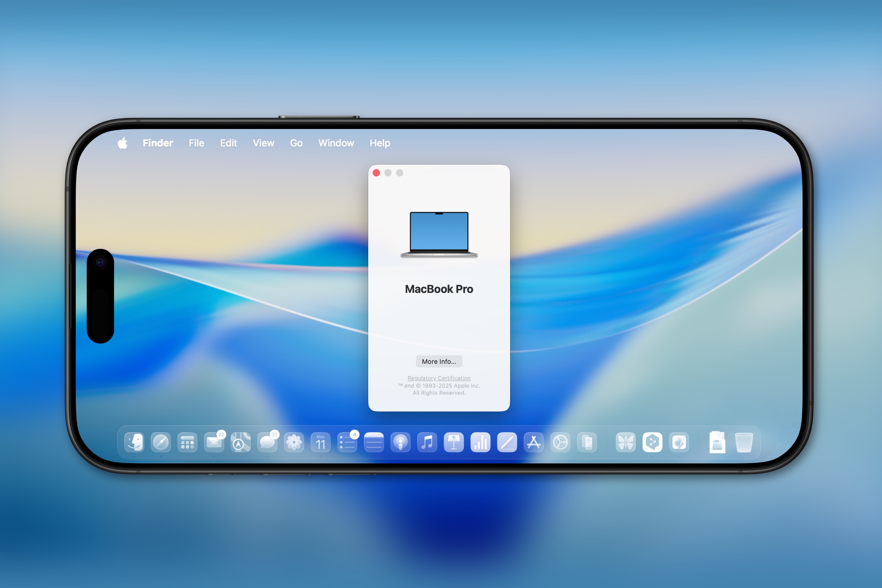This screenshot has width=882, height=588.
Task: Click the More Info button
Action: 439,361
